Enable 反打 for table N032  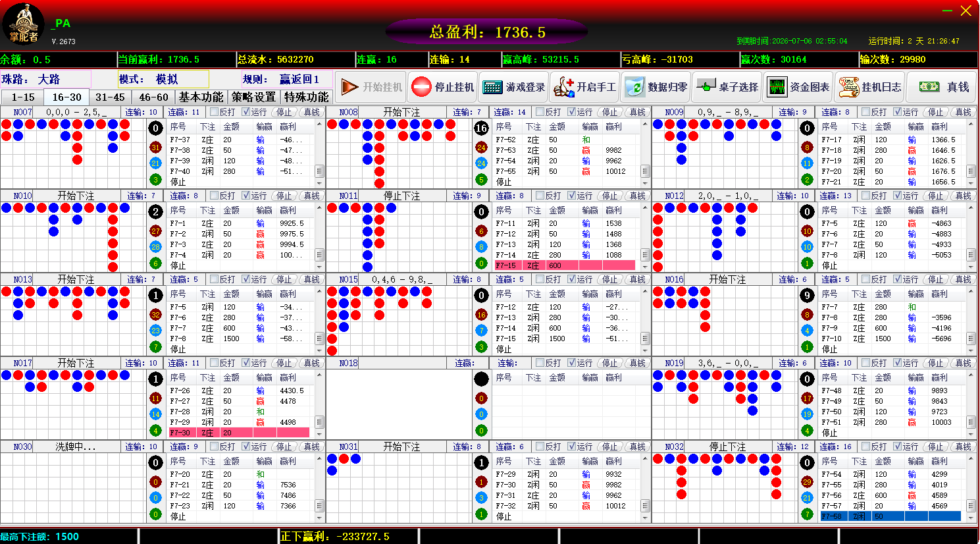pyautogui.click(x=865, y=447)
